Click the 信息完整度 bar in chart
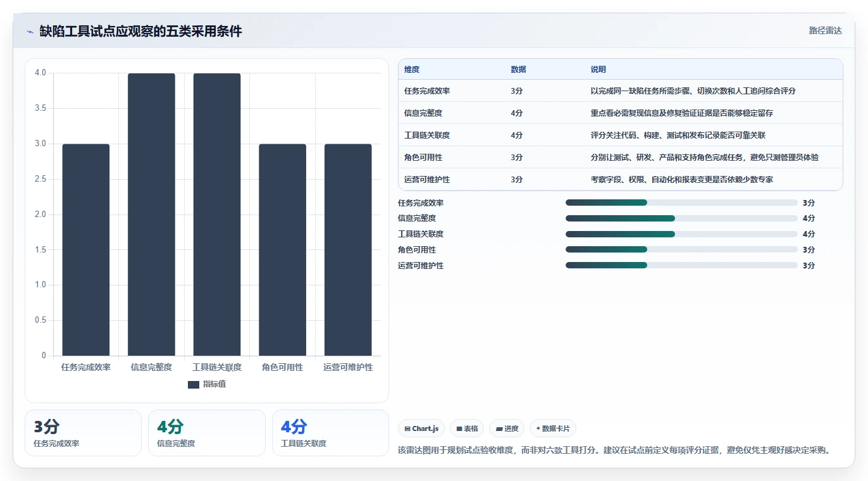This screenshot has height=481, width=868. click(x=151, y=215)
